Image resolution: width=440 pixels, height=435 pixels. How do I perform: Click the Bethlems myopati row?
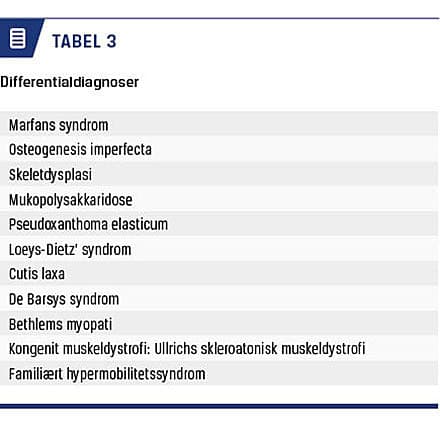(x=219, y=323)
